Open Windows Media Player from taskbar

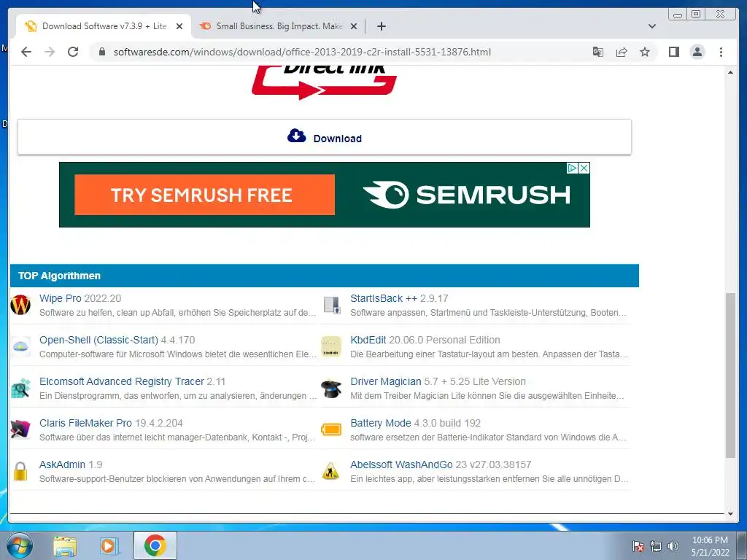pos(109,545)
